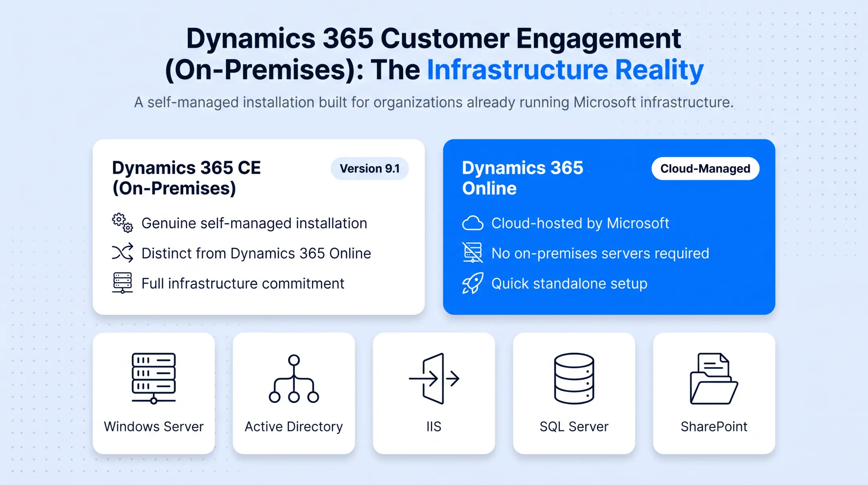Select the SharePoint folder document icon
The height and width of the screenshot is (485, 868).
(714, 378)
